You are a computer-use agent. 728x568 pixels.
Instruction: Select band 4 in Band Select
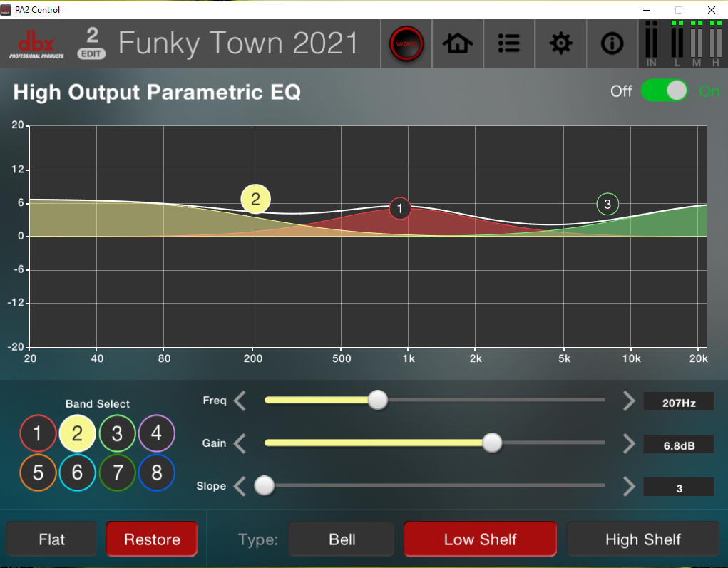(156, 433)
